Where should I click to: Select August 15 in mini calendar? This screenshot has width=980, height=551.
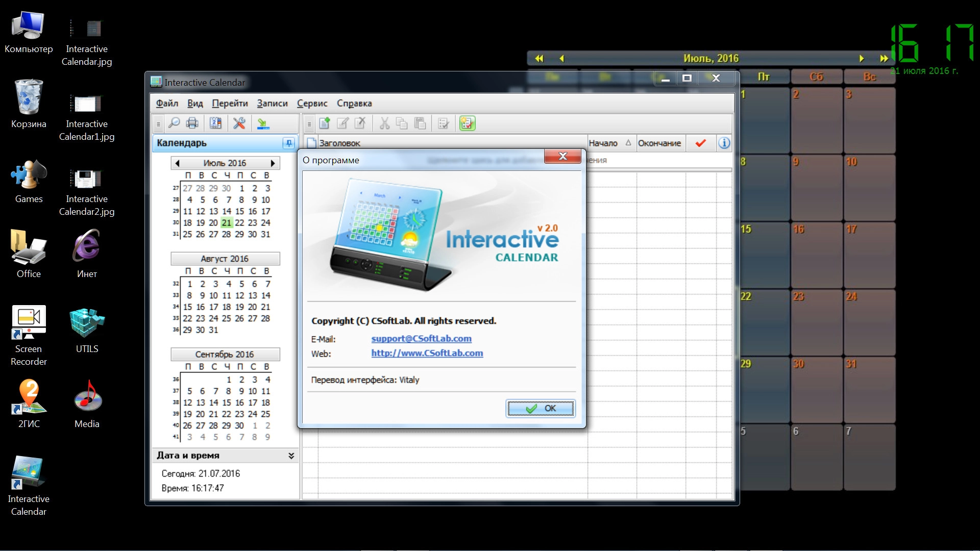187,307
